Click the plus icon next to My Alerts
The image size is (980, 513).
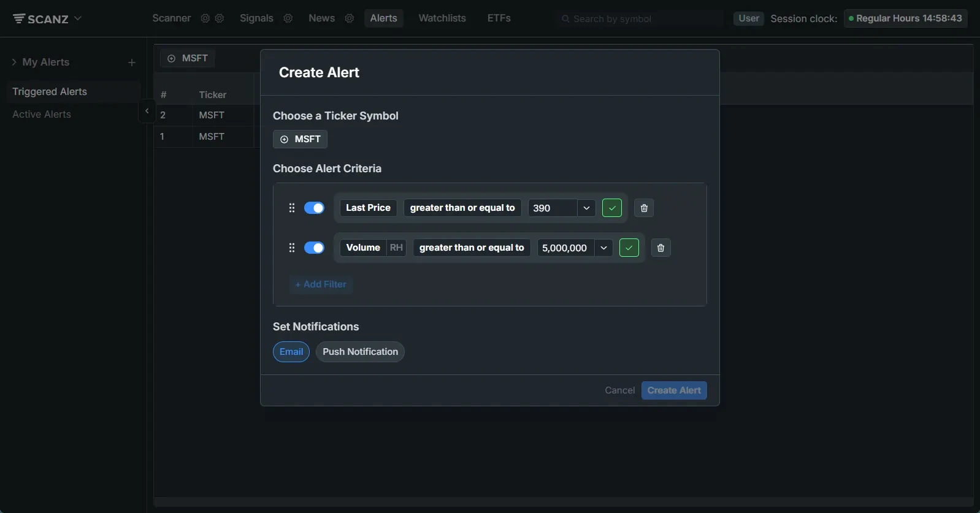pyautogui.click(x=132, y=63)
